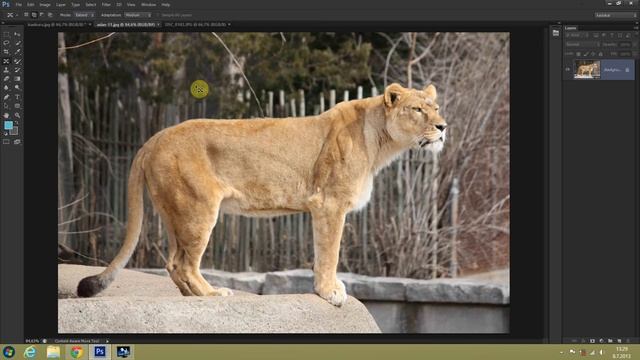This screenshot has width=640, height=360.
Task: Click the zoom percentage field in status bar
Action: coord(32,341)
